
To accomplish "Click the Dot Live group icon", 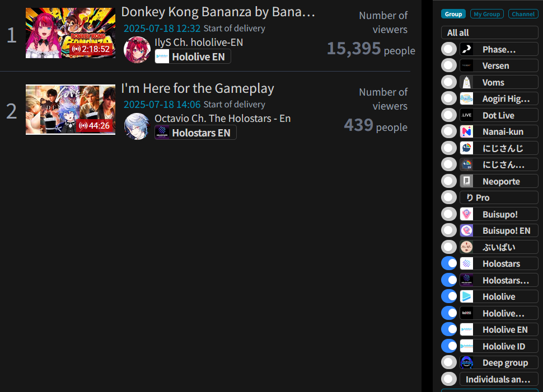I will [x=466, y=115].
